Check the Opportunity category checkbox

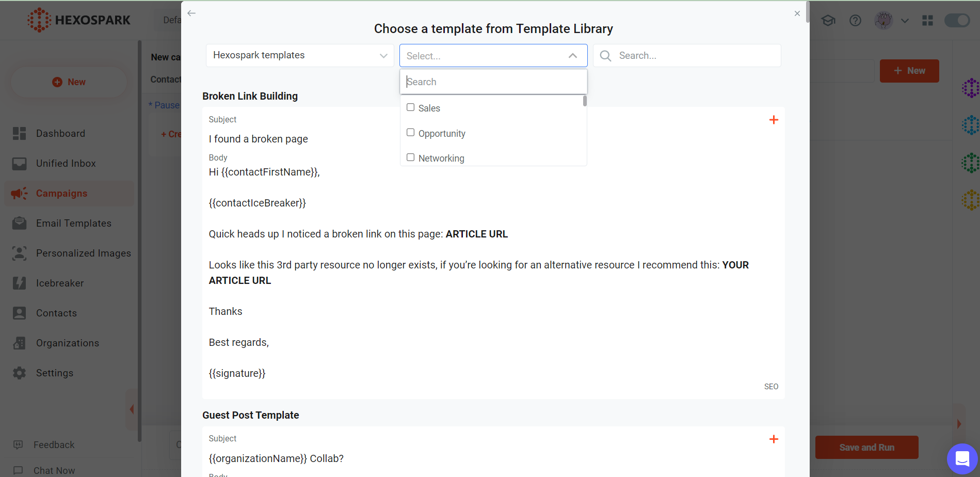(411, 133)
